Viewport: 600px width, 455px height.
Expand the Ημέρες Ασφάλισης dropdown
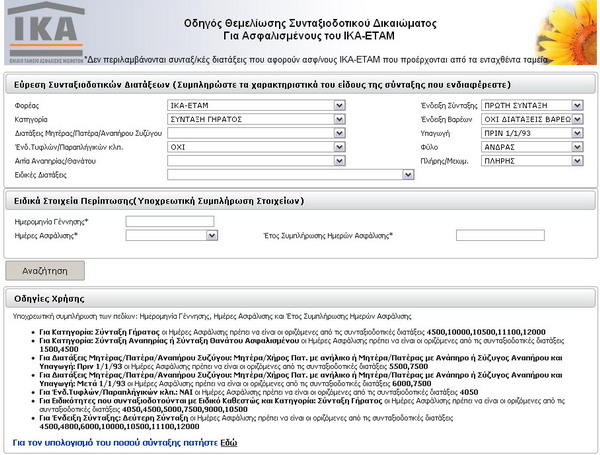tap(171, 235)
